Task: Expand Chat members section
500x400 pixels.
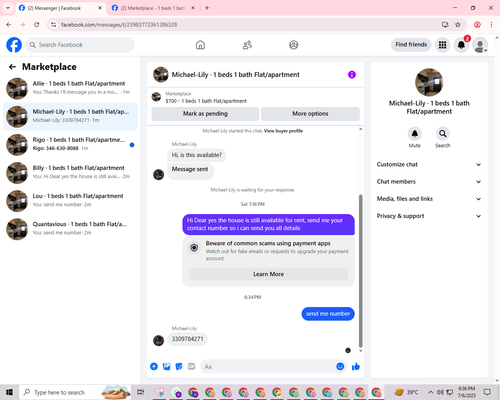Action: tap(429, 182)
